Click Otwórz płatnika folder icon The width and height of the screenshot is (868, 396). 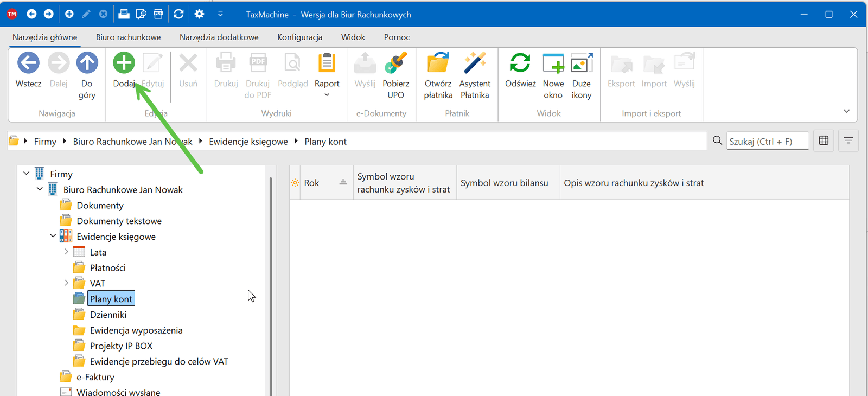438,64
